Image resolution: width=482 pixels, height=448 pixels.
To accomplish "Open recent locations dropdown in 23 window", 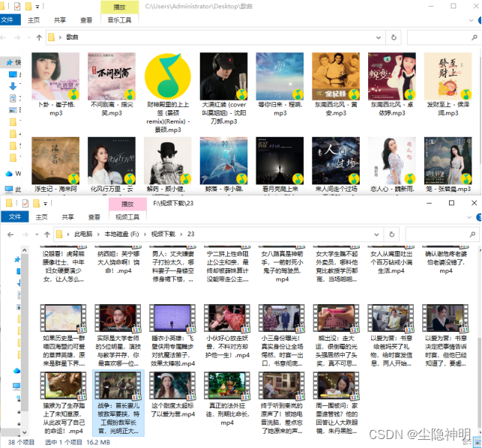I will coord(37,234).
